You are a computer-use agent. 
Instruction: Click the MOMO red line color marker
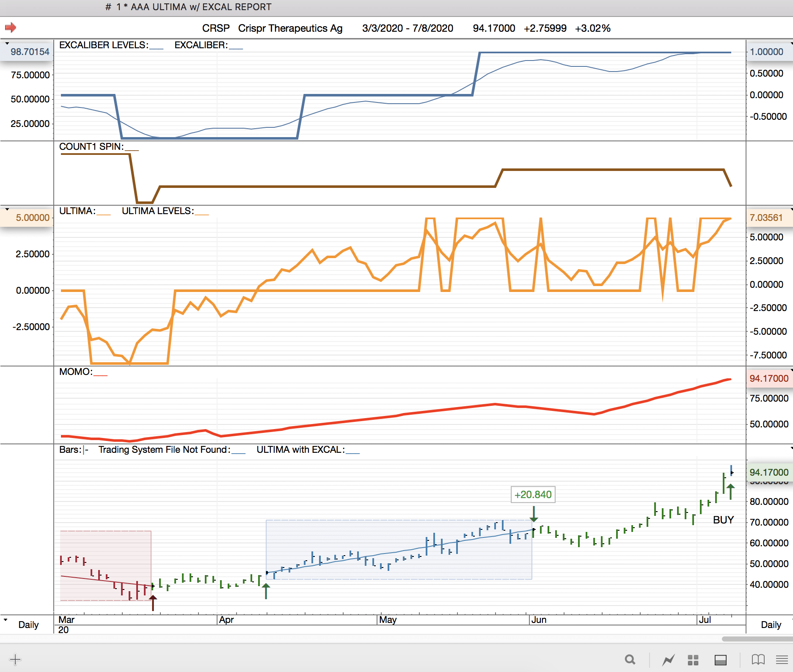tap(100, 376)
